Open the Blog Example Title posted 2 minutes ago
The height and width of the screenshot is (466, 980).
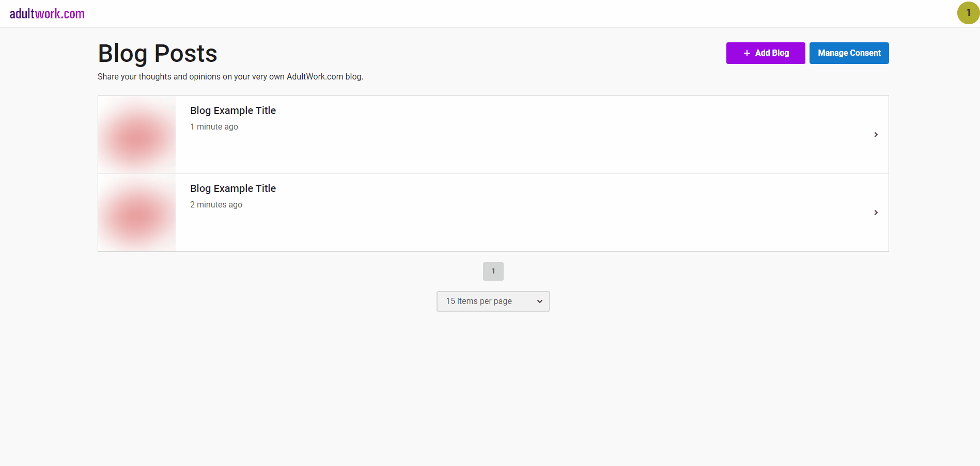pos(233,188)
